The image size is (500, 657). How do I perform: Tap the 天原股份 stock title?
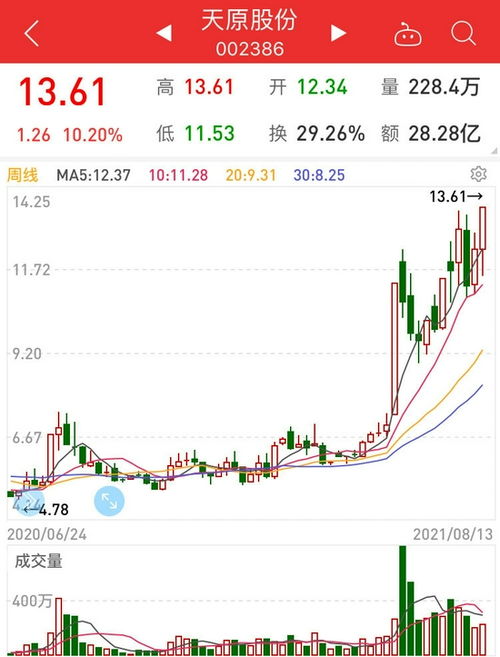pyautogui.click(x=249, y=20)
